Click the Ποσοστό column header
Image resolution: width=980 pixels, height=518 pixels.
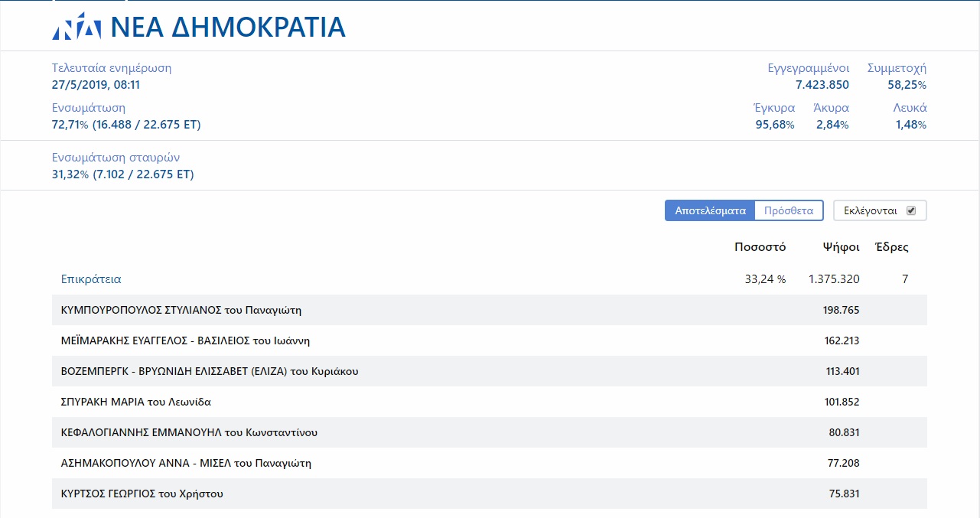coord(760,247)
